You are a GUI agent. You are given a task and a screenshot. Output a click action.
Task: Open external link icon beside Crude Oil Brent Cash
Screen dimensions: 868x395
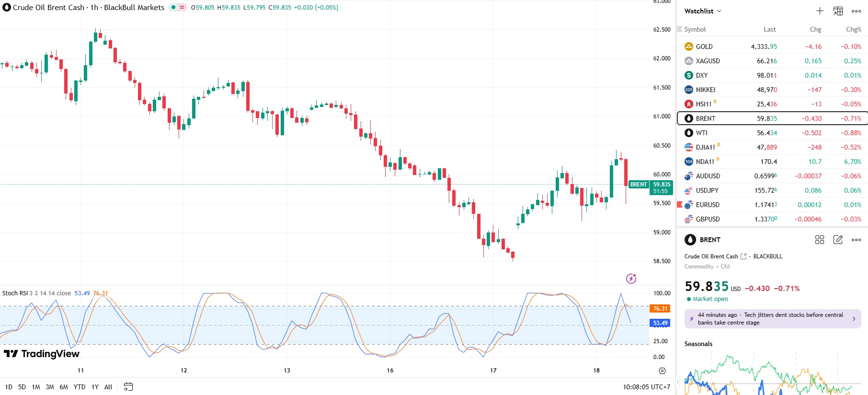pyautogui.click(x=743, y=256)
